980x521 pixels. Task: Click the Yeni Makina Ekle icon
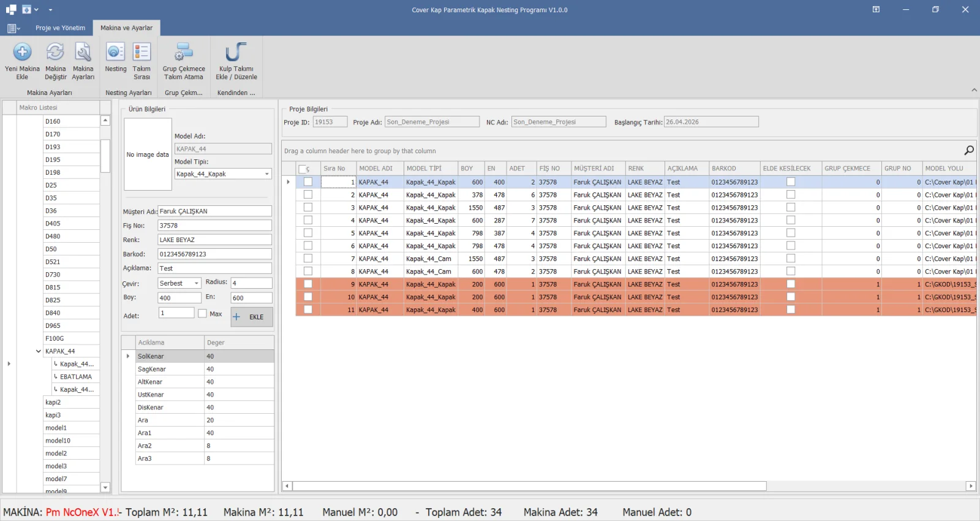(x=22, y=53)
